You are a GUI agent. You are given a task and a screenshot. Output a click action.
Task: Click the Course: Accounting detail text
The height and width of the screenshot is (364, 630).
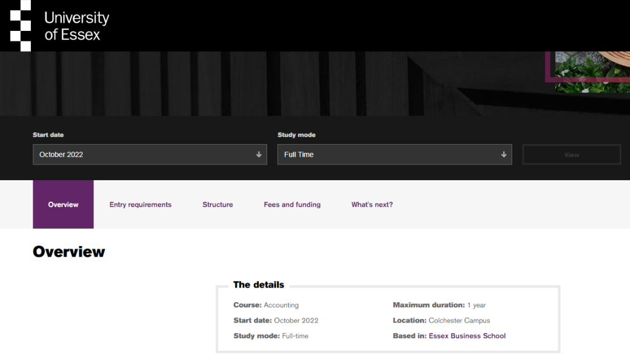pyautogui.click(x=266, y=305)
